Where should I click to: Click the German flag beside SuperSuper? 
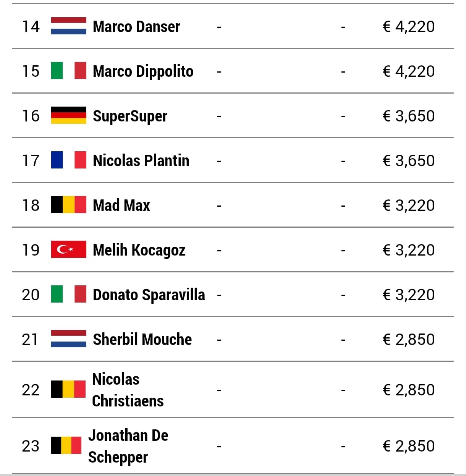coord(68,116)
